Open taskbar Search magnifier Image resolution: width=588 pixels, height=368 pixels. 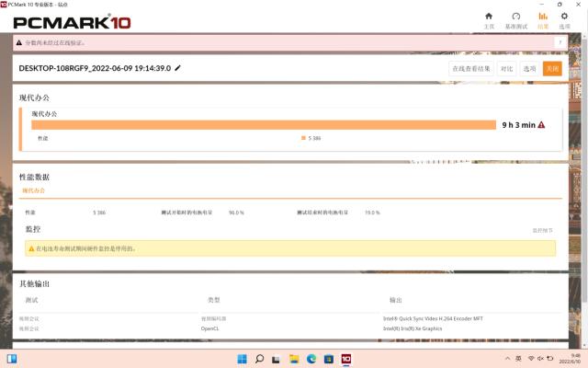coord(259,359)
